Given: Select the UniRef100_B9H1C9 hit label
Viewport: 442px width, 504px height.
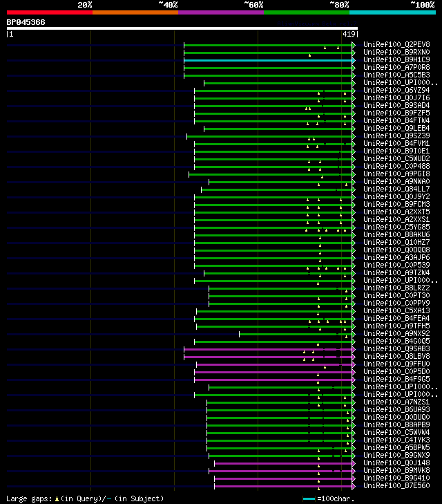Looking at the screenshot, I should (x=396, y=59).
